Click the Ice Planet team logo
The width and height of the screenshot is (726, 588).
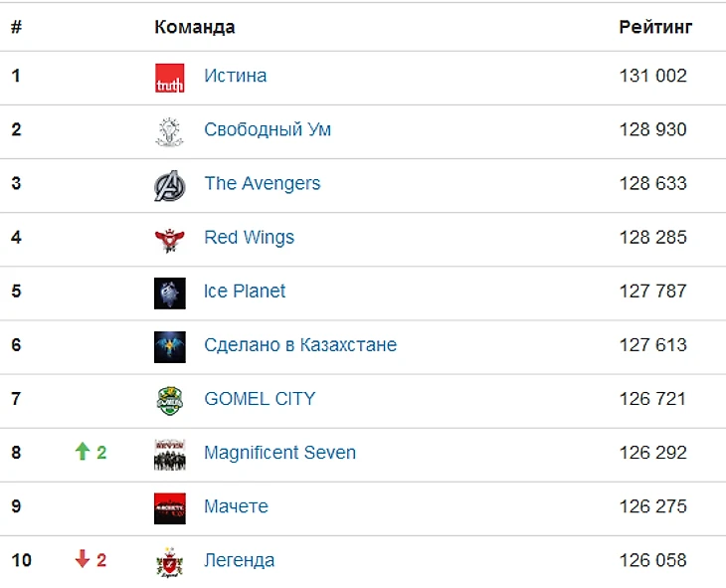tap(169, 294)
